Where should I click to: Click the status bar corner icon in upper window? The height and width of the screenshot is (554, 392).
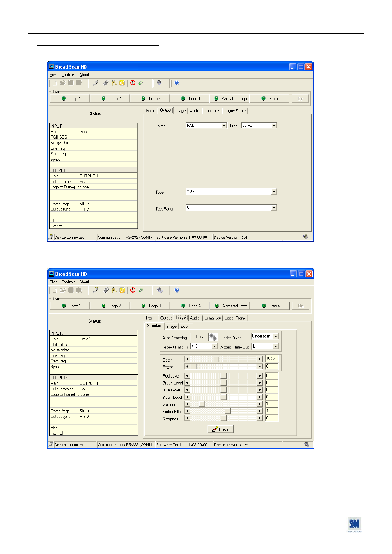(305, 237)
